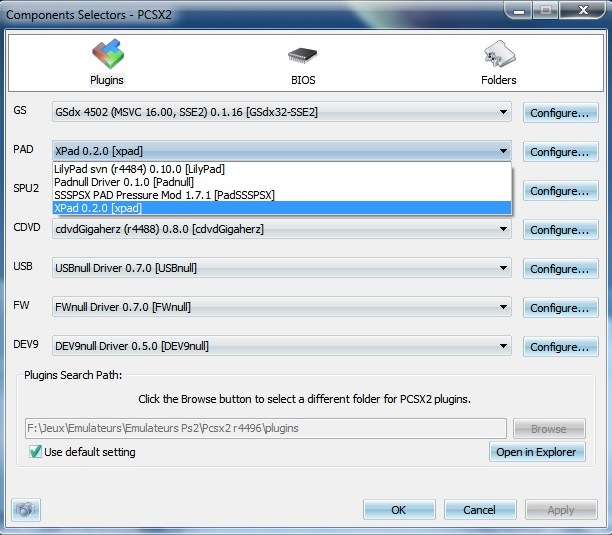Select XPad 0.2.0 [xpad] list entry

click(281, 208)
